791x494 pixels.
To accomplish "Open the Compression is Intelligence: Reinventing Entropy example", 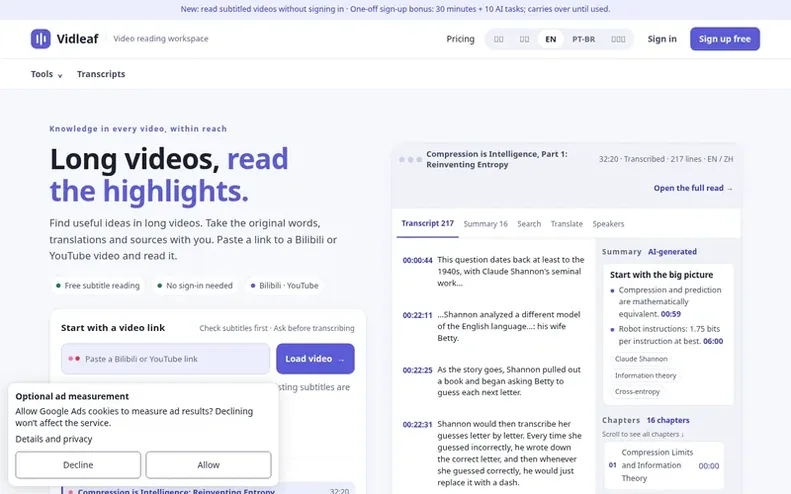I will point(208,490).
